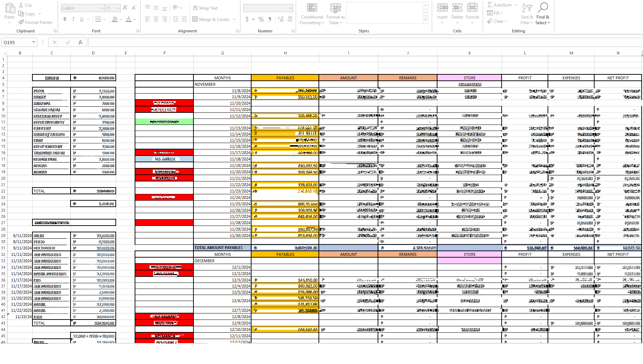Align cell text to the right

click(x=165, y=19)
